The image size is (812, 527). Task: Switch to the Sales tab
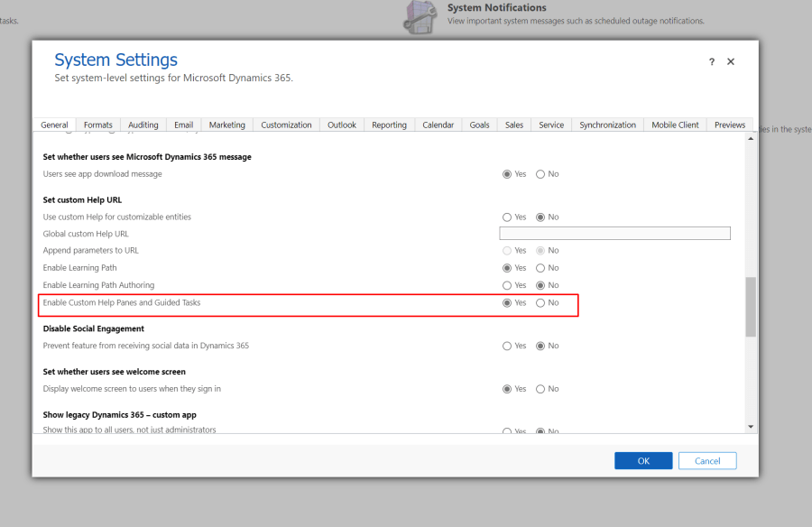[x=513, y=125]
